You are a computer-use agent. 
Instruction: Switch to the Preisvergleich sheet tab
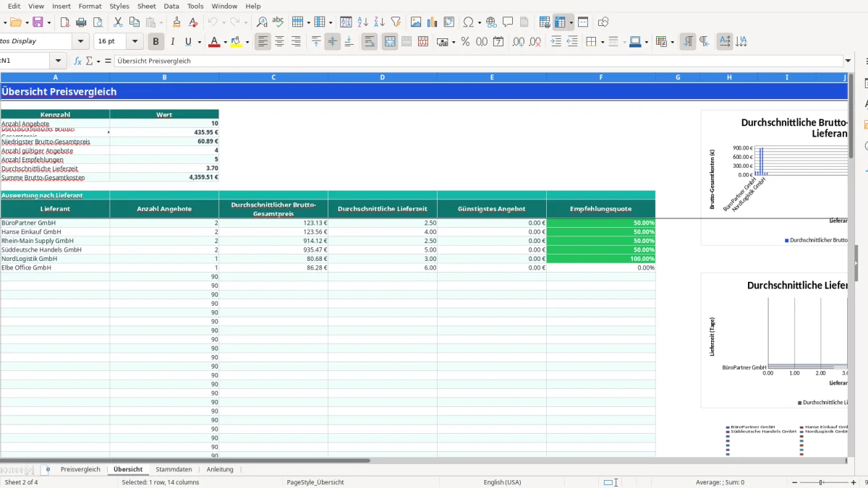point(80,469)
